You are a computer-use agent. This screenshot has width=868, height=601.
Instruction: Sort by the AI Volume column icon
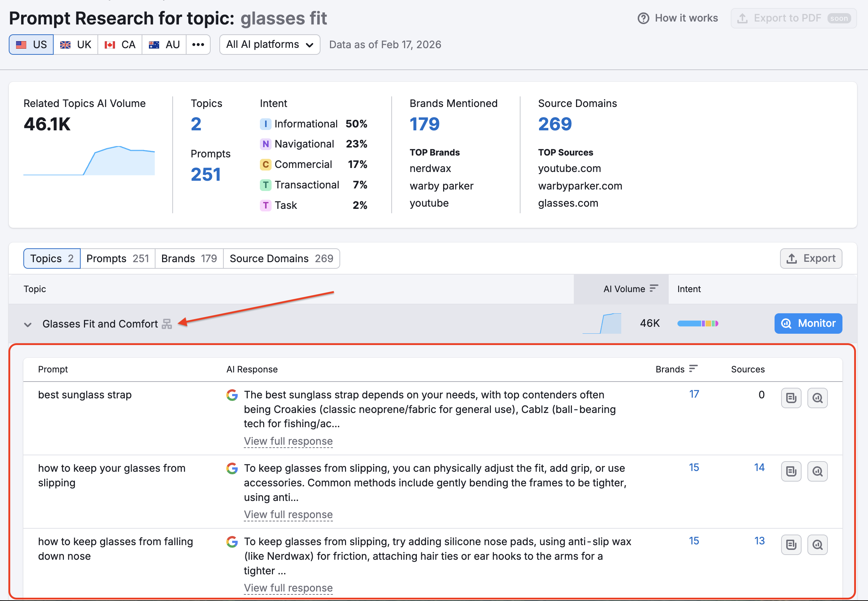[x=654, y=288]
